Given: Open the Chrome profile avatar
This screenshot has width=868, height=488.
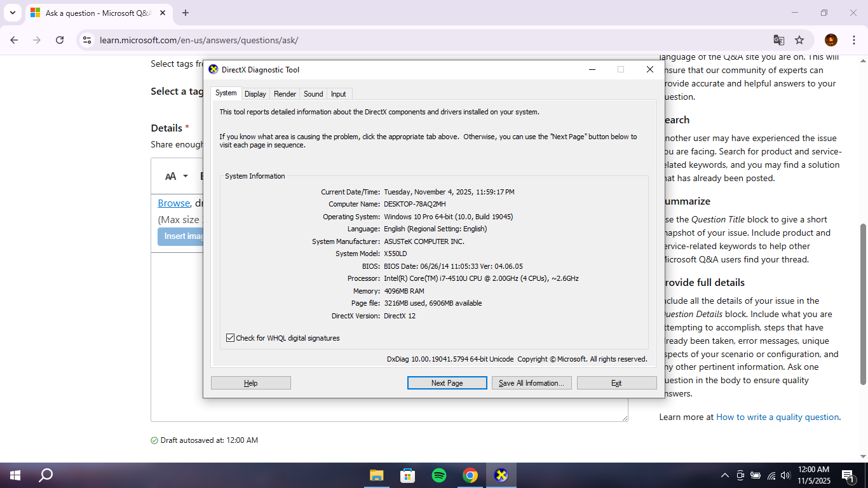Looking at the screenshot, I should pyautogui.click(x=831, y=40).
